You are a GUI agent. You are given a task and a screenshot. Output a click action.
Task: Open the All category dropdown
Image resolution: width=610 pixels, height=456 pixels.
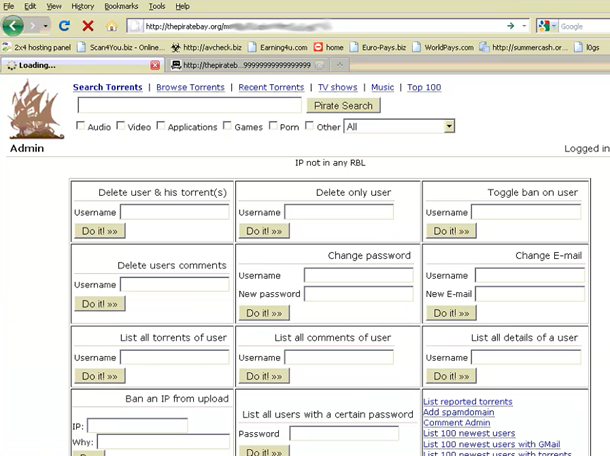(x=399, y=126)
